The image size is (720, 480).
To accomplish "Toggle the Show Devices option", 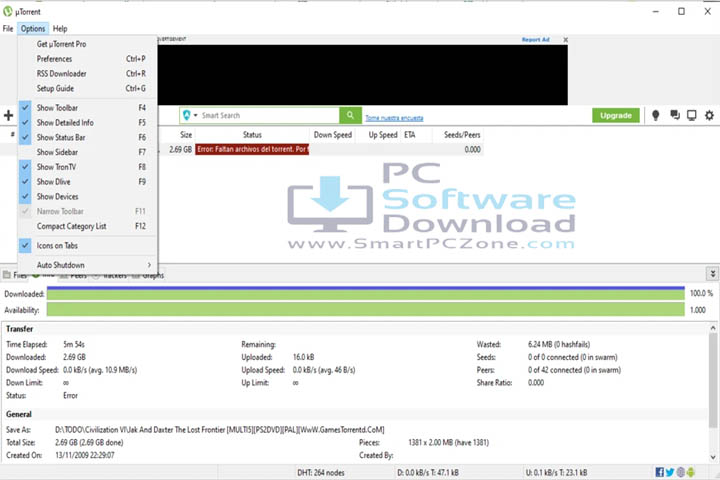I will 88,196.
